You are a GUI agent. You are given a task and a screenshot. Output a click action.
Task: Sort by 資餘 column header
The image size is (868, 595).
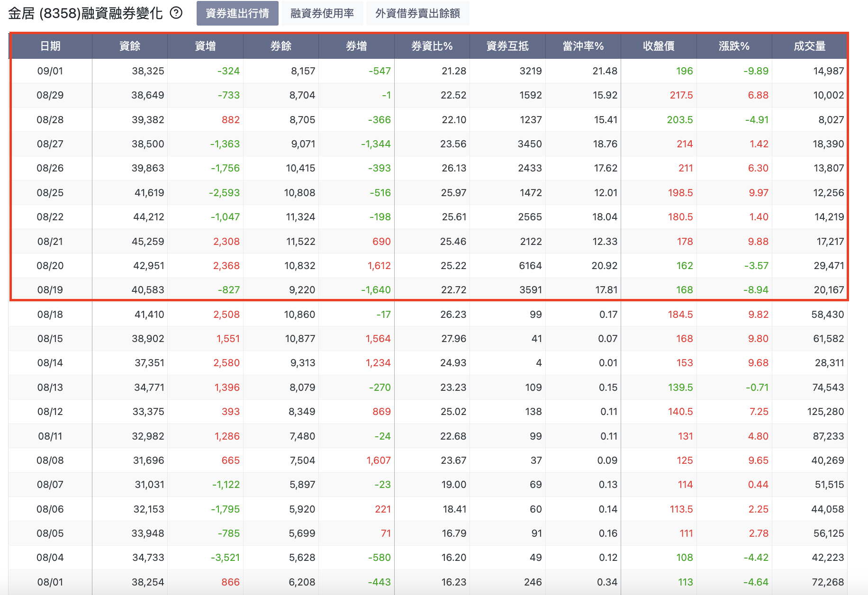[x=130, y=46]
